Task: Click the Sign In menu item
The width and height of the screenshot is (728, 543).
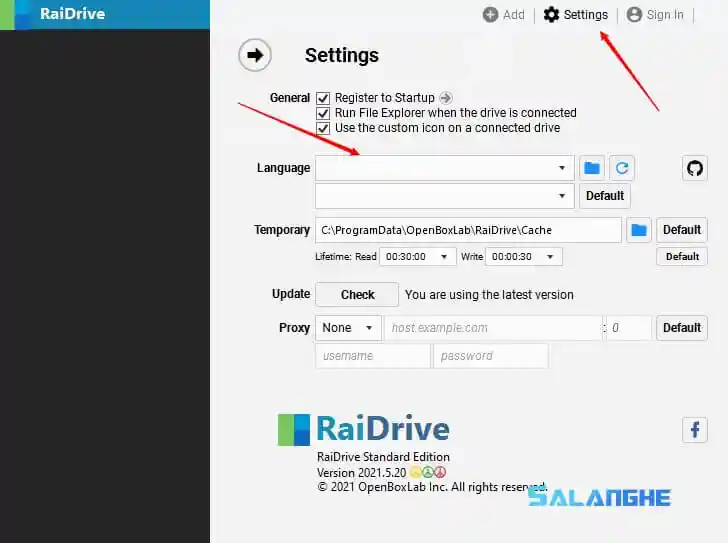Action: click(655, 15)
